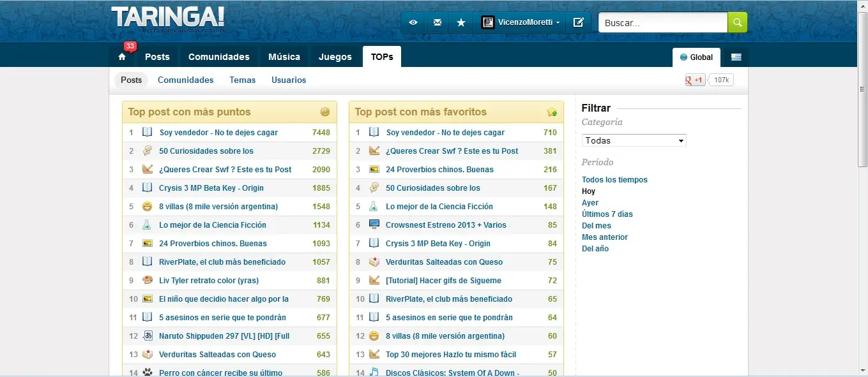The image size is (868, 377).
Task: Select the TOPs navigation tab
Action: (382, 57)
